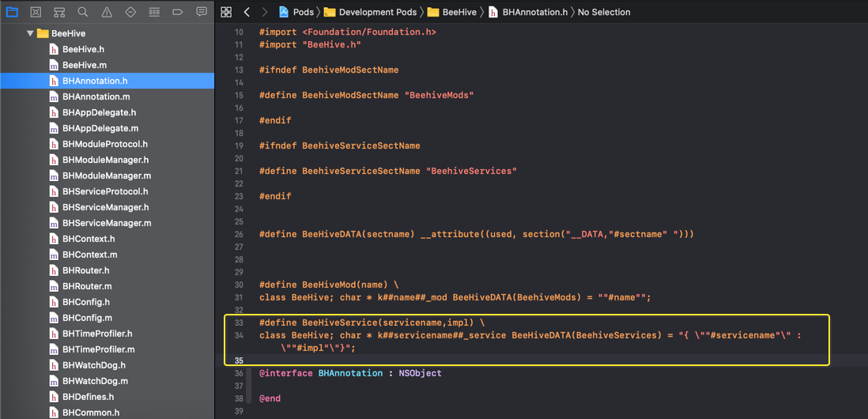The width and height of the screenshot is (868, 419).
Task: Click the "BeehiveMods" string literal
Action: pos(439,96)
